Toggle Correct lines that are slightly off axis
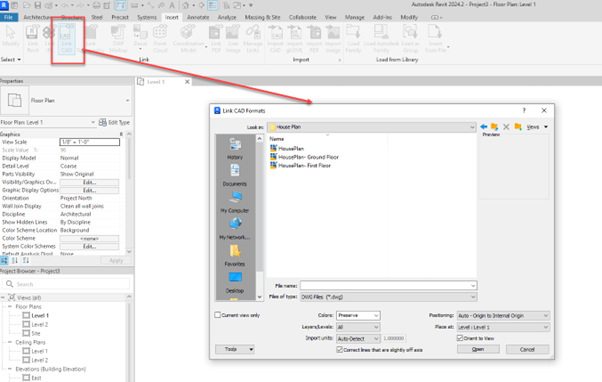 click(339, 350)
